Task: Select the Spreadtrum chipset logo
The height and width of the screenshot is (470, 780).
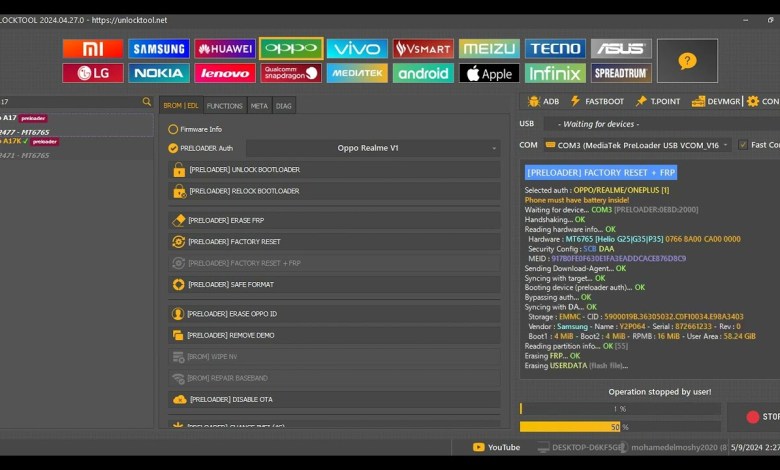Action: 621,73
